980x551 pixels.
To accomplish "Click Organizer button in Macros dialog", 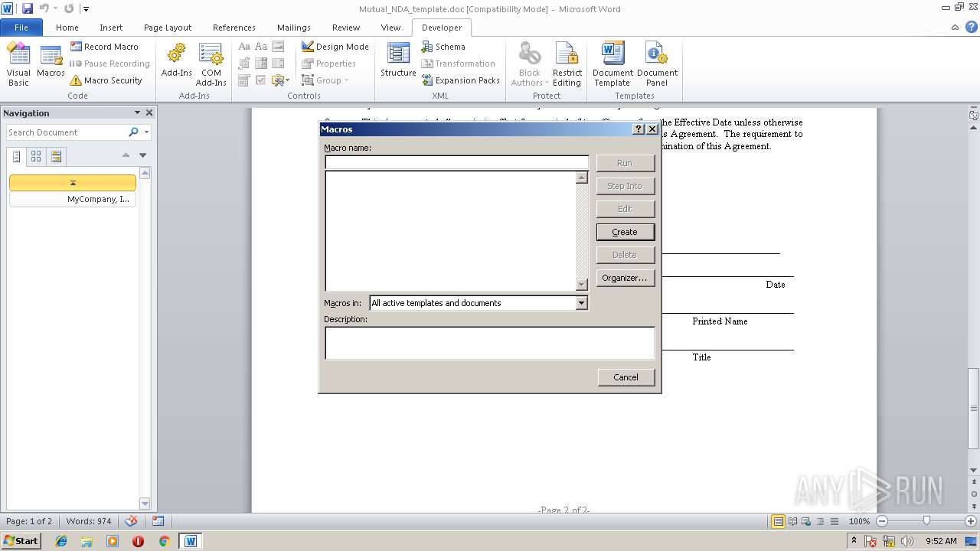I will pyautogui.click(x=625, y=278).
